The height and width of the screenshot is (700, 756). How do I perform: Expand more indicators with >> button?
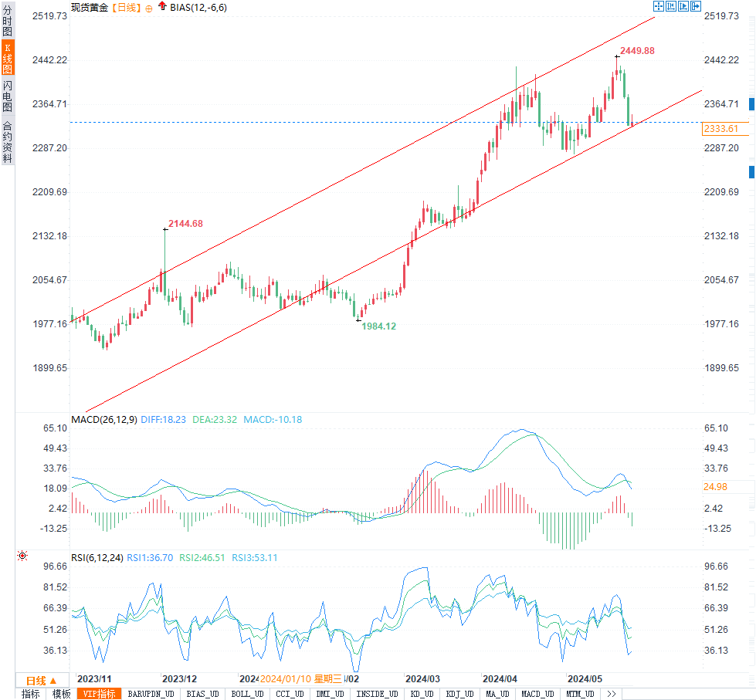click(x=612, y=694)
